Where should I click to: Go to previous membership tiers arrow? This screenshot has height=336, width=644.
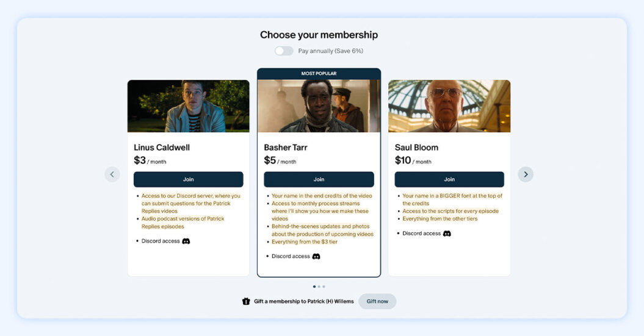(x=112, y=174)
